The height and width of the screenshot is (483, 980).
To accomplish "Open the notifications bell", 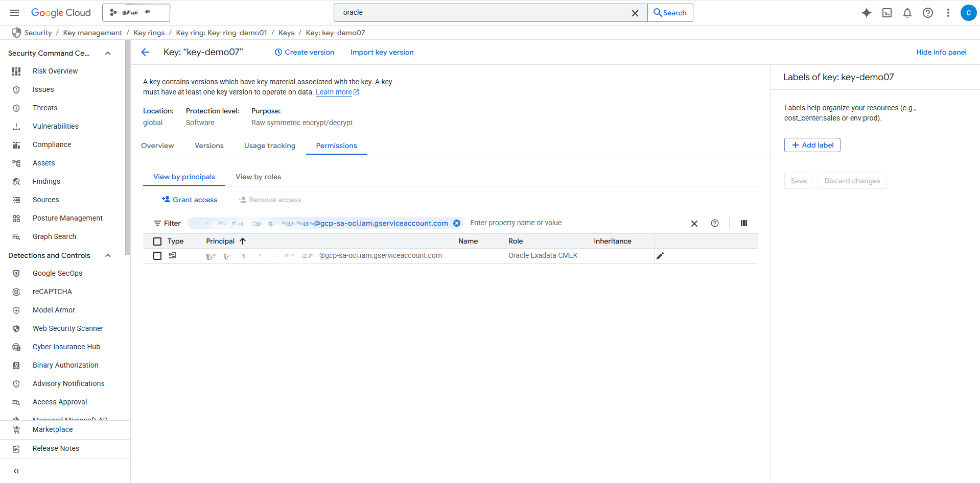I will click(907, 13).
